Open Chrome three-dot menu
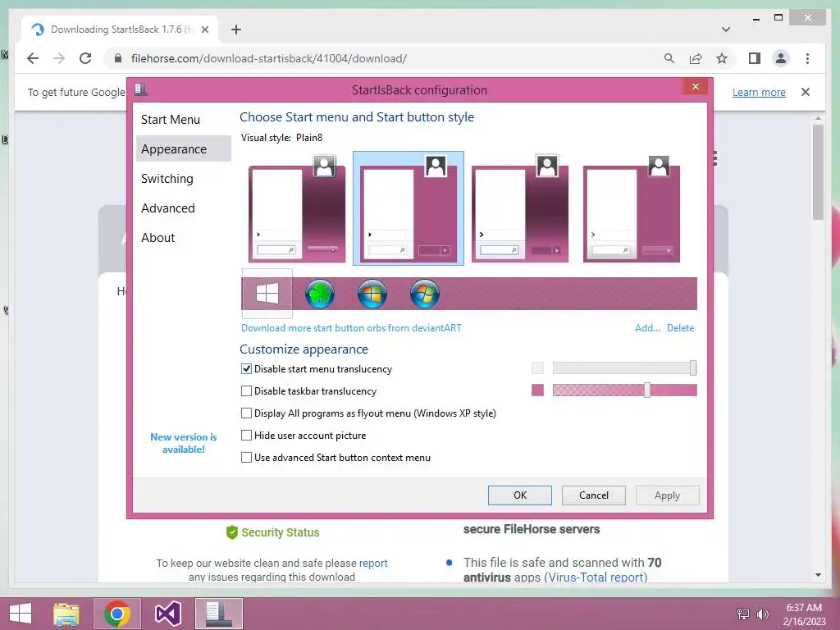Image resolution: width=840 pixels, height=630 pixels. [x=807, y=58]
